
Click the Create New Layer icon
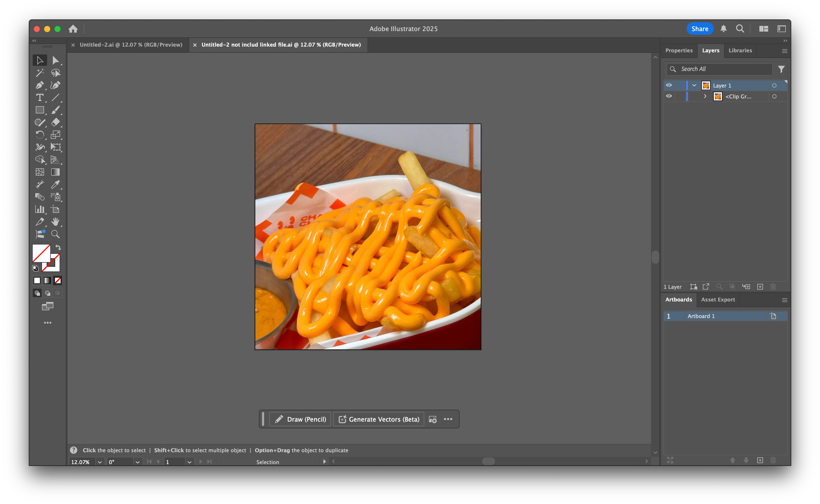tap(760, 287)
